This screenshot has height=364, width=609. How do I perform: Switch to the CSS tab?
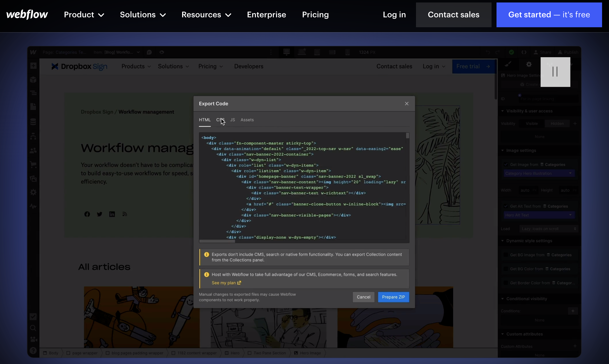220,120
